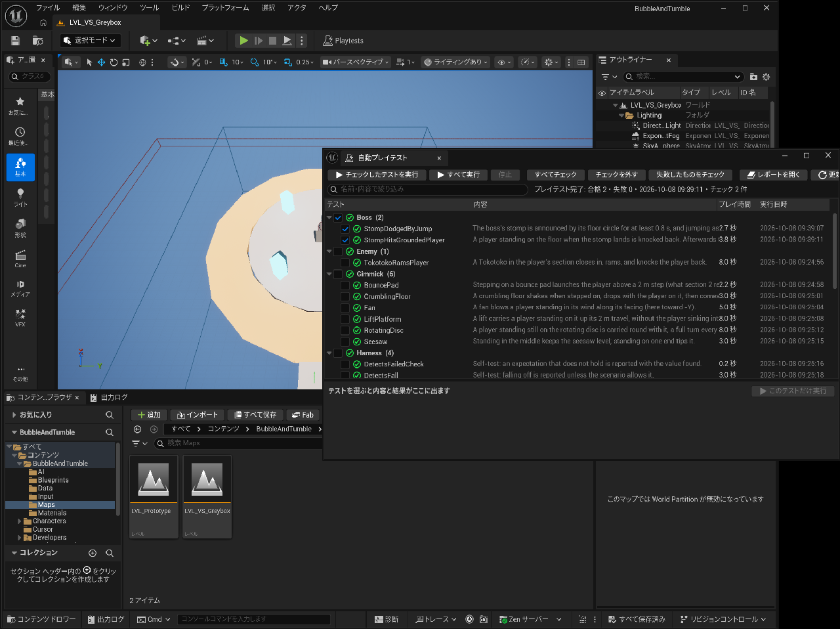The width and height of the screenshot is (840, 629).
Task: Open the Lights category in Place Actors
Action: pyautogui.click(x=20, y=197)
